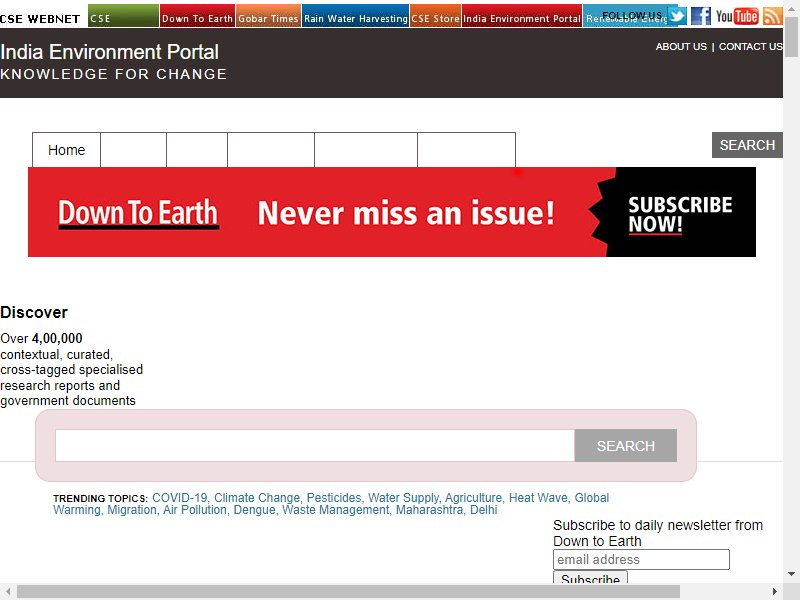Open the Twitter follow icon

[x=678, y=16]
